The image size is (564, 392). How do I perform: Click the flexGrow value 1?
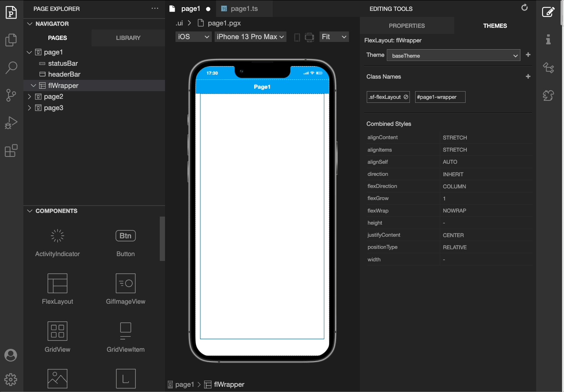pos(444,198)
